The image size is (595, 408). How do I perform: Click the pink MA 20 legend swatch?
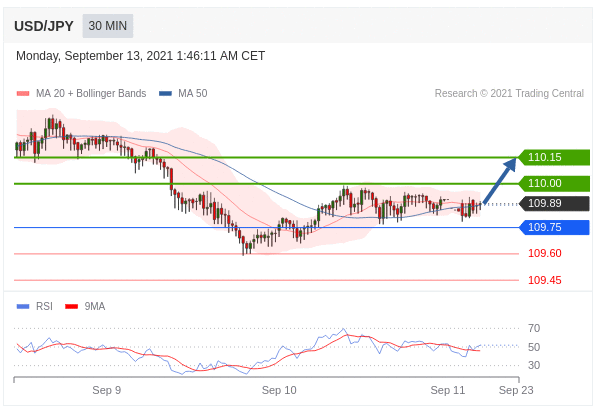[x=23, y=93]
